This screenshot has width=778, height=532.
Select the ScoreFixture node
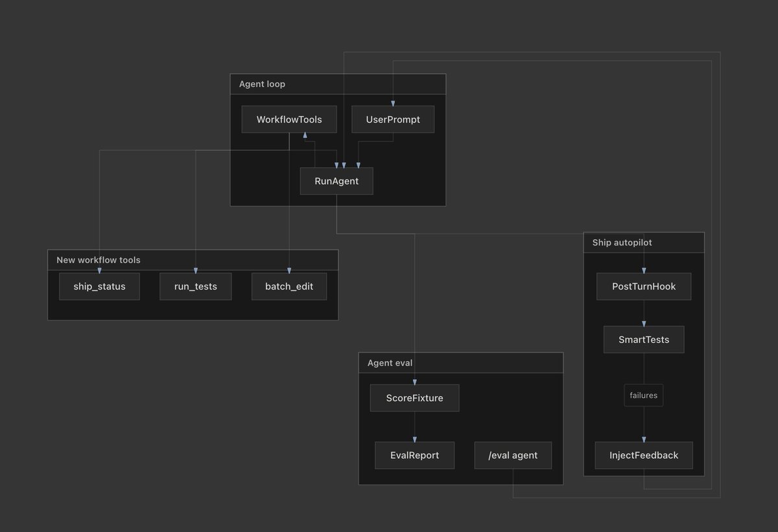(415, 398)
